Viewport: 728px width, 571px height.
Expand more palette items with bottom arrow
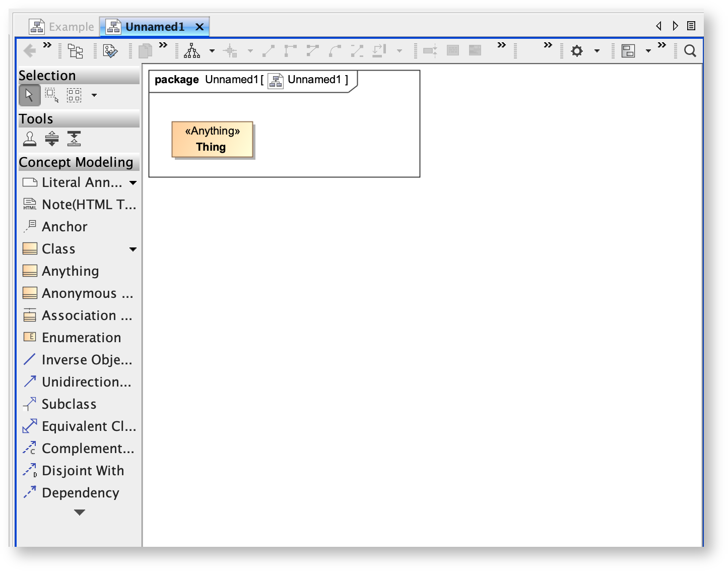[80, 513]
